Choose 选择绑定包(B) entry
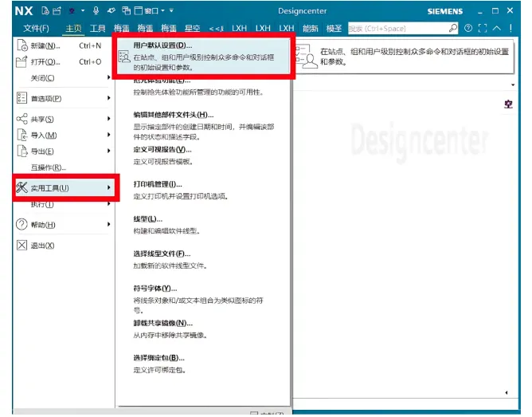532x417 pixels. [204, 364]
